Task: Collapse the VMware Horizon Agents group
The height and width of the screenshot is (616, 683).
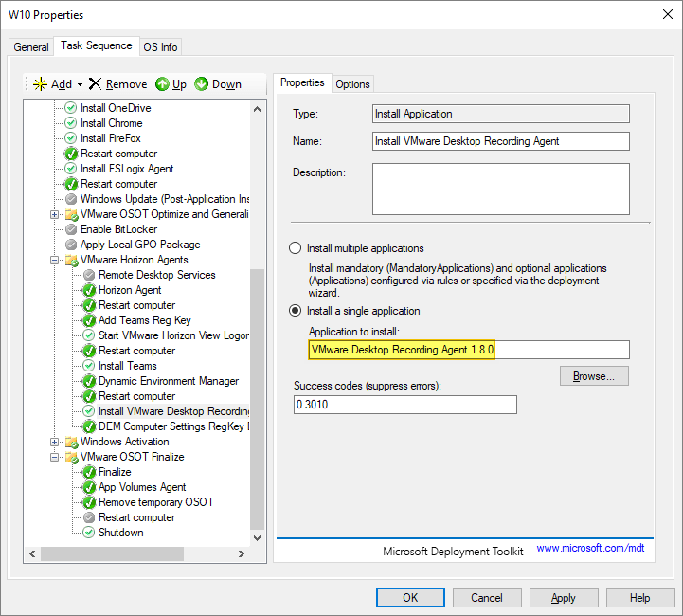Action: click(x=55, y=260)
